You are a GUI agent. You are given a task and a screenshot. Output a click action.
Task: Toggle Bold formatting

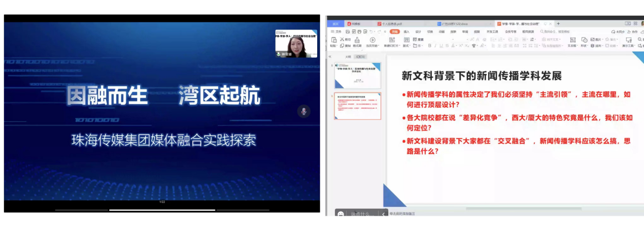point(429,46)
